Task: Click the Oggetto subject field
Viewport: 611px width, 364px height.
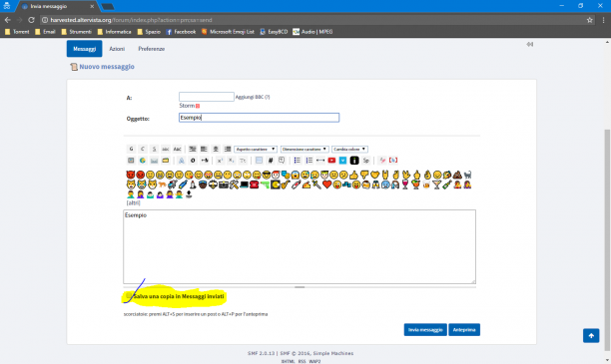Action: coord(259,118)
